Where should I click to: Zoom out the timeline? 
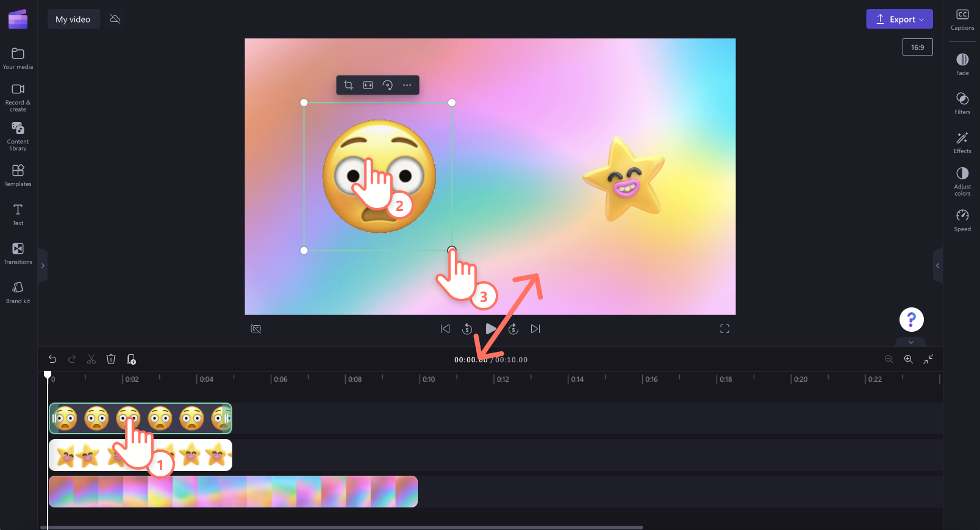889,359
